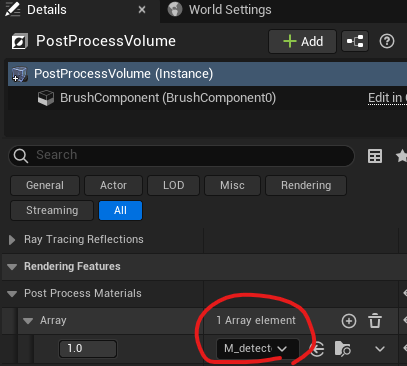Click the World Settings globe icon
The image size is (407, 366).
point(175,9)
